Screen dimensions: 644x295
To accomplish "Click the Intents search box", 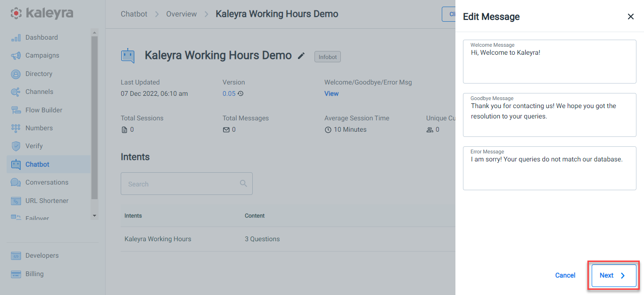I will click(x=187, y=184).
